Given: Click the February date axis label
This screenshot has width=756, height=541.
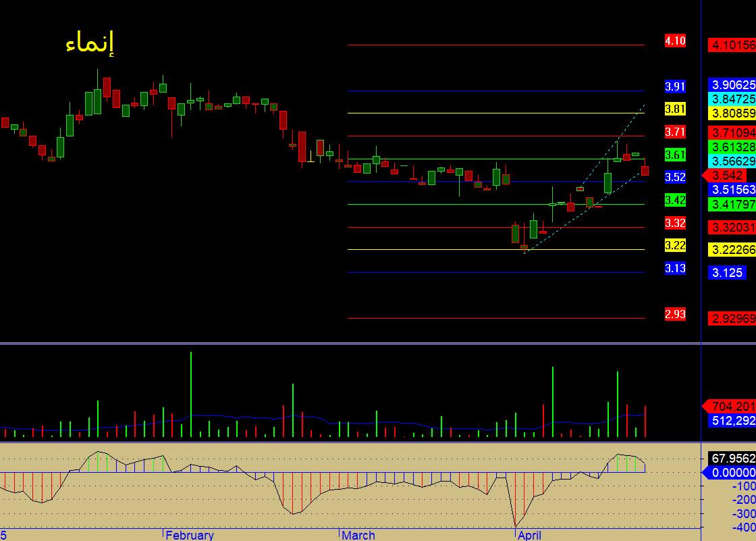Looking at the screenshot, I should (x=190, y=535).
